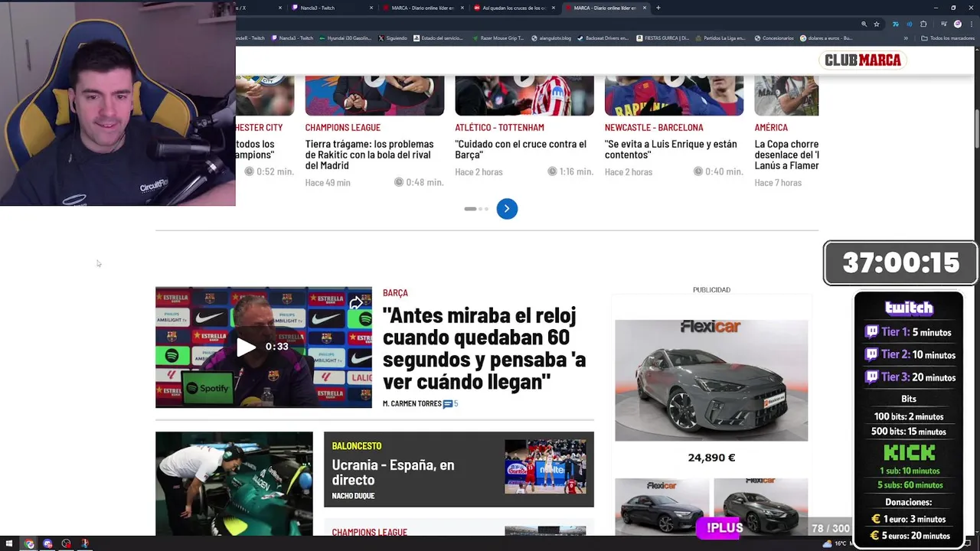Open the Hyundai i30 Gasolin bookmark
980x551 pixels.
tap(345, 37)
